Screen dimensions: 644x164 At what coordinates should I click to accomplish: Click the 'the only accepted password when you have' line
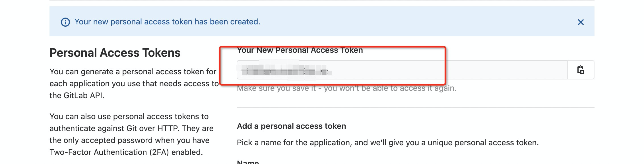[129, 140]
